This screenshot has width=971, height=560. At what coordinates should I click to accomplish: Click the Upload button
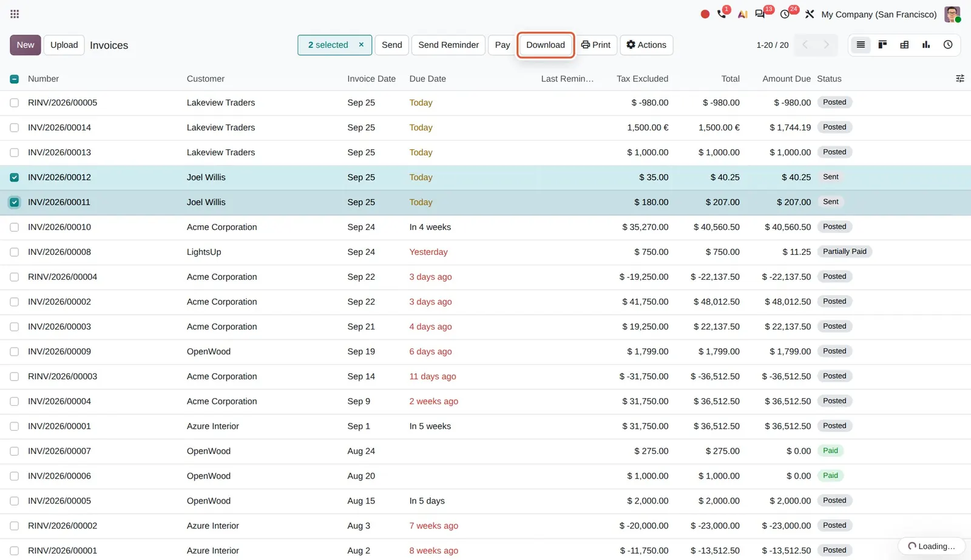click(x=64, y=45)
